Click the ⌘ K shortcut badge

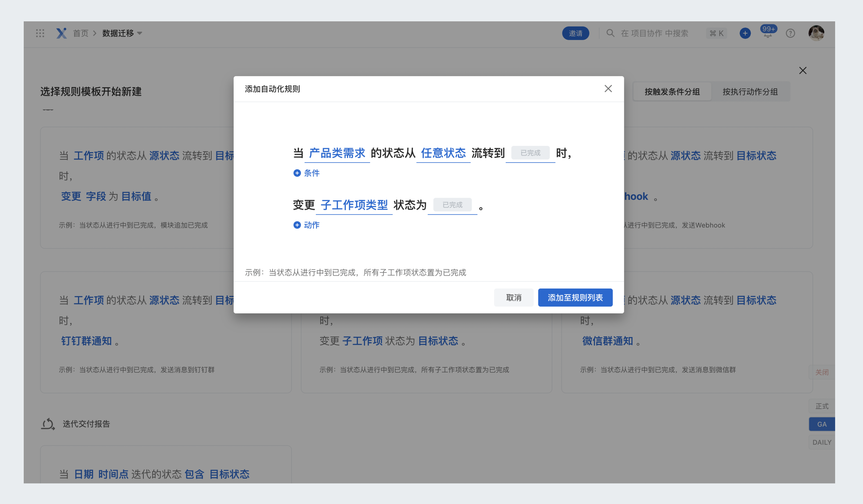pyautogui.click(x=716, y=33)
